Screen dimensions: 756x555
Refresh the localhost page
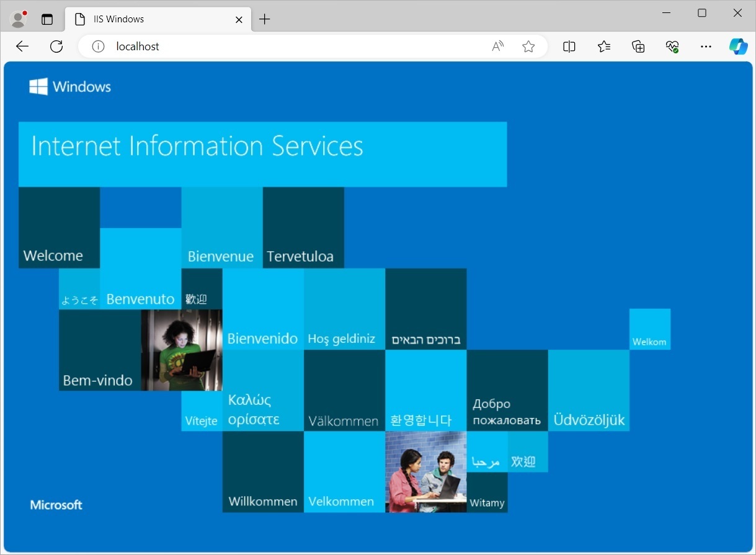coord(56,47)
